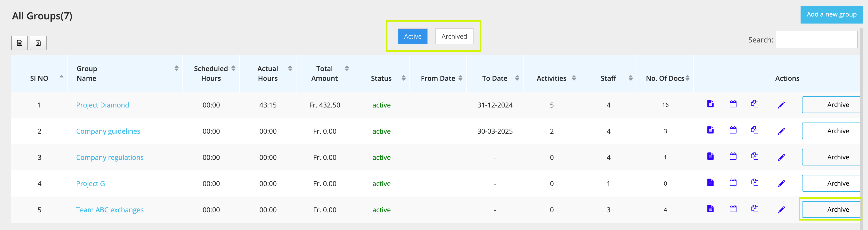Click copy icon for Project G row

(754, 182)
